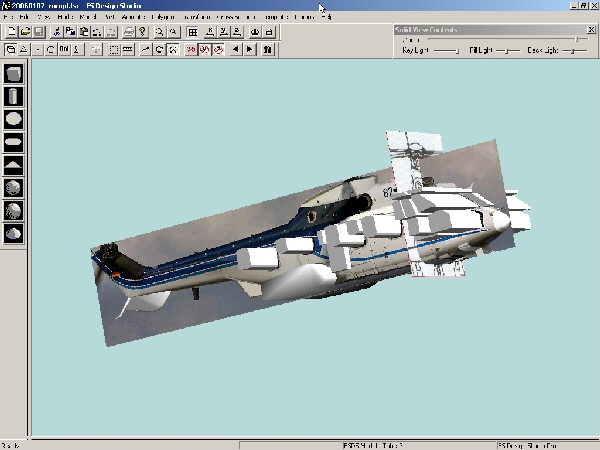Open the File menu
This screenshot has height=450, width=600.
pyautogui.click(x=10, y=17)
